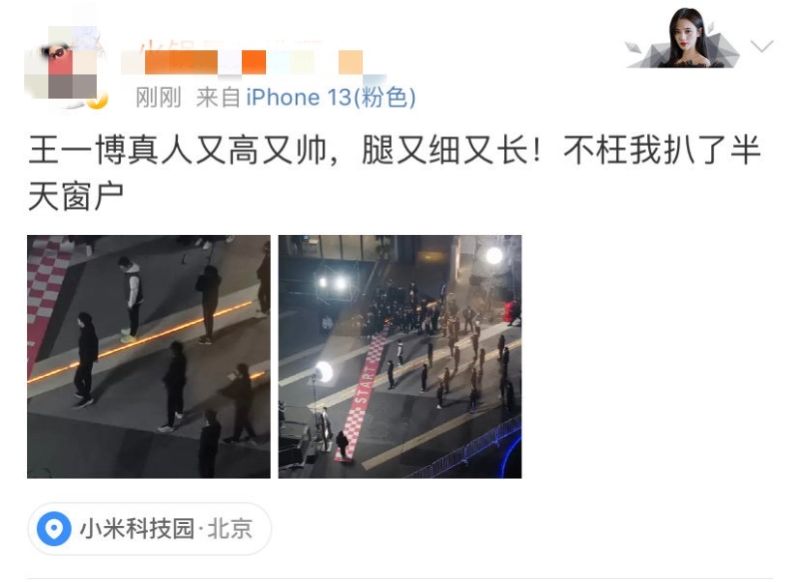The height and width of the screenshot is (582, 800).
Task: Open the post options chevron menu
Action: point(762,46)
